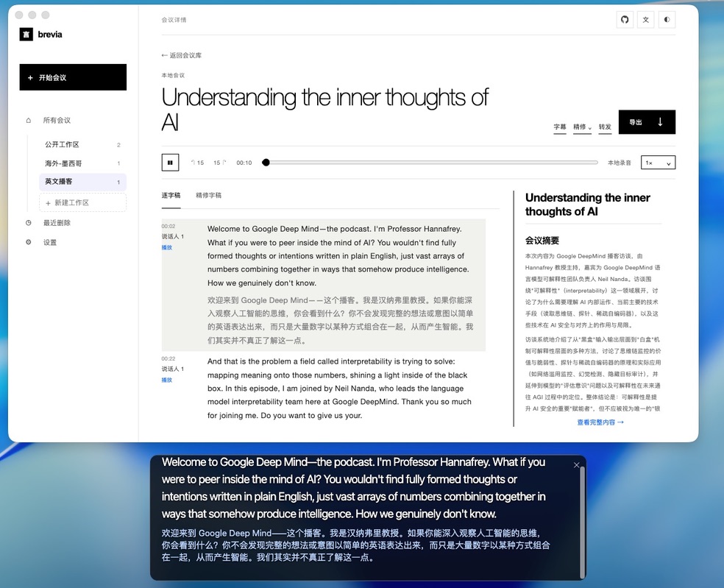
Task: Click the 会议详情 header text
Action: coord(174,20)
